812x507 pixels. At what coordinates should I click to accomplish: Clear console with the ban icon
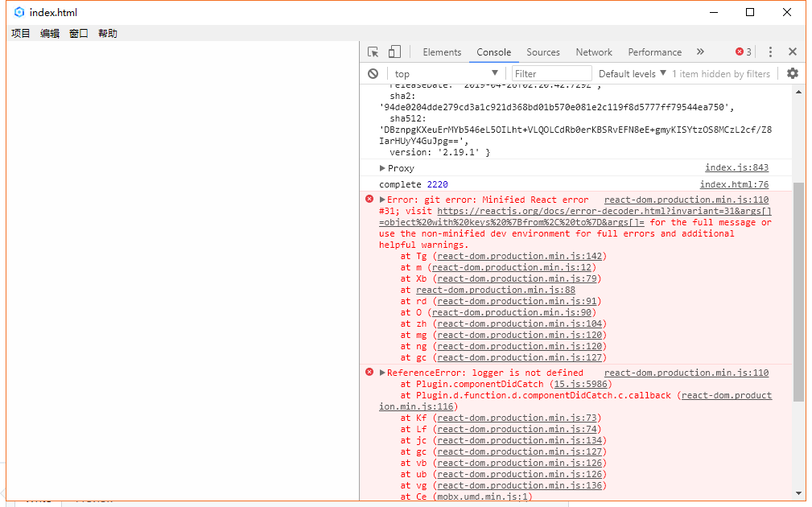tap(373, 73)
